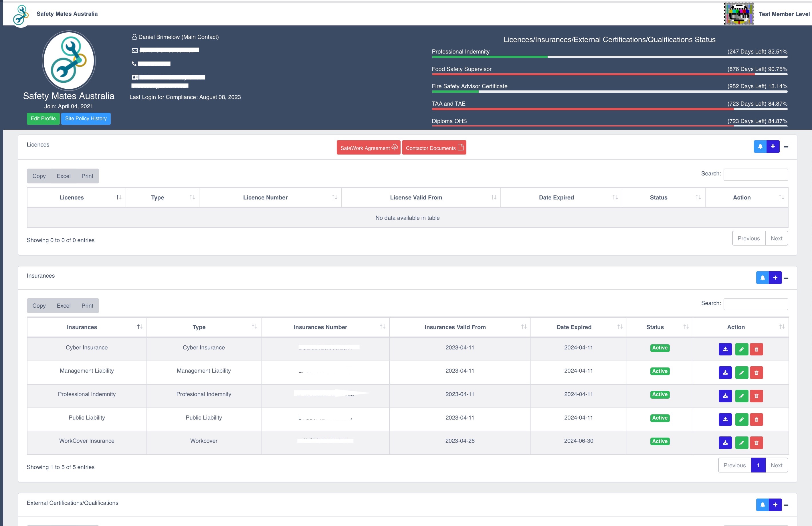Screen dimensions: 812x526
Task: Download the Management Liability document
Action: click(725, 373)
